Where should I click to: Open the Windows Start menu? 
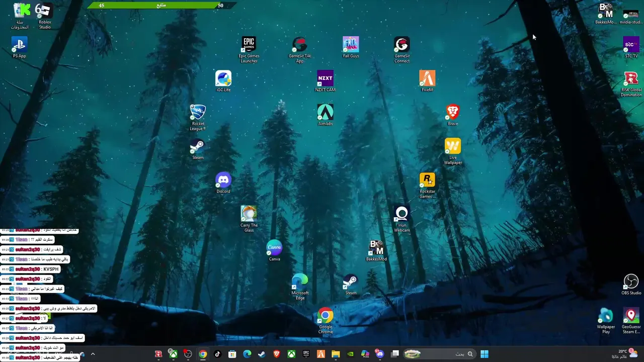tap(484, 354)
